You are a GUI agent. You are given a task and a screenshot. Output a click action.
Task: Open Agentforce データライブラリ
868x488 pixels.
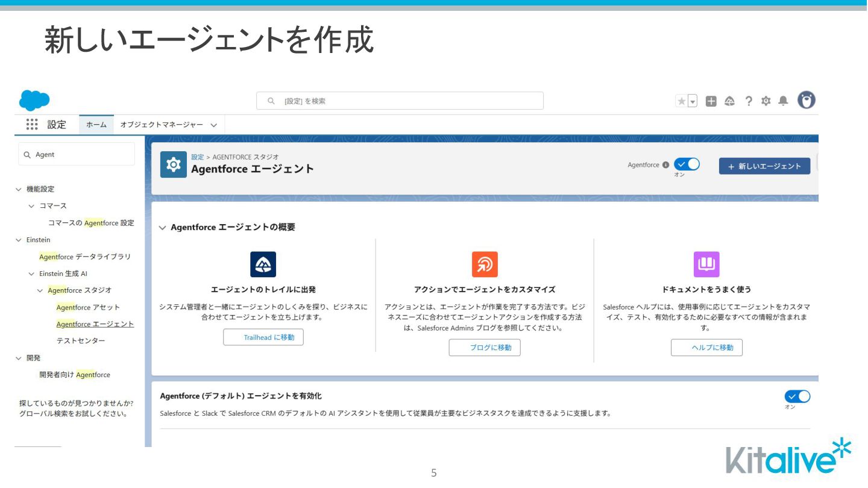(x=85, y=257)
